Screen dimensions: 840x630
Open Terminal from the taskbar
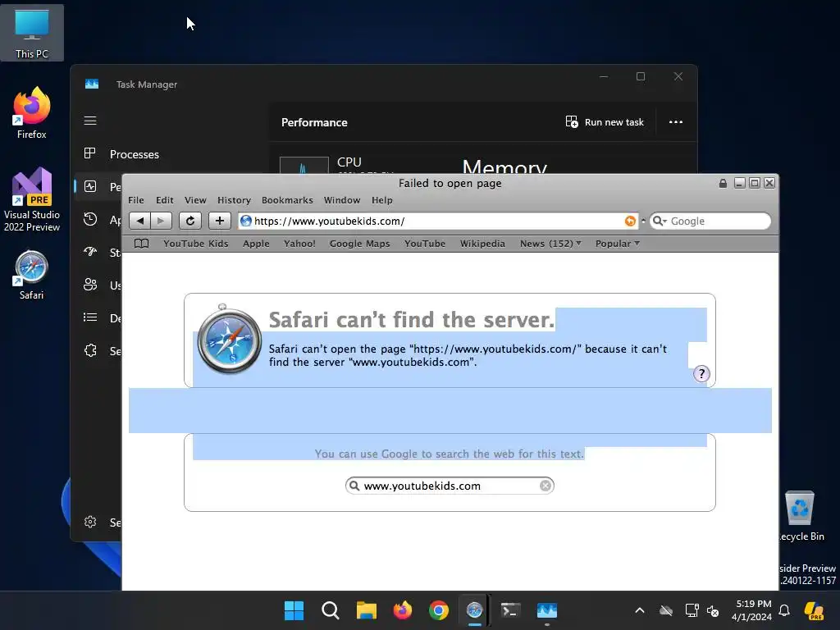click(x=510, y=610)
